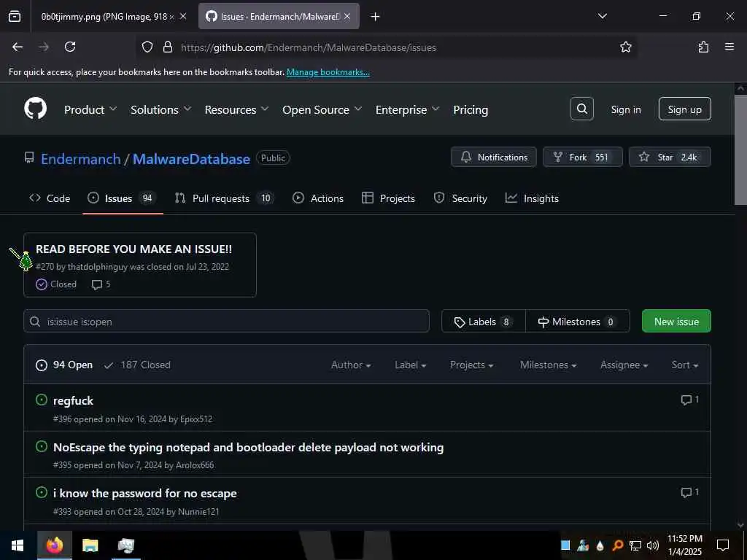Open the Assignee filter dropdown
Screen dimensions: 747x560
(624, 365)
